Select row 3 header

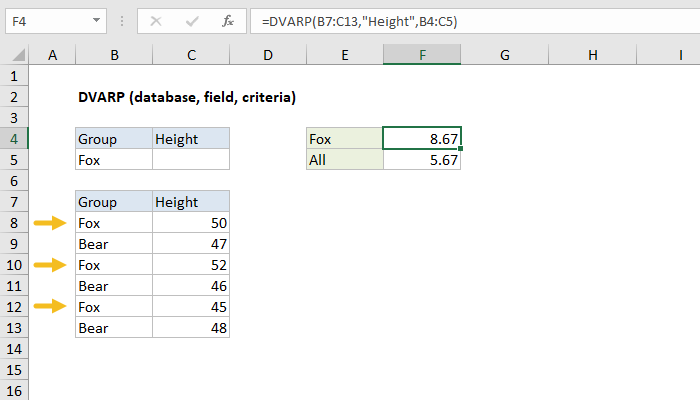(x=14, y=118)
